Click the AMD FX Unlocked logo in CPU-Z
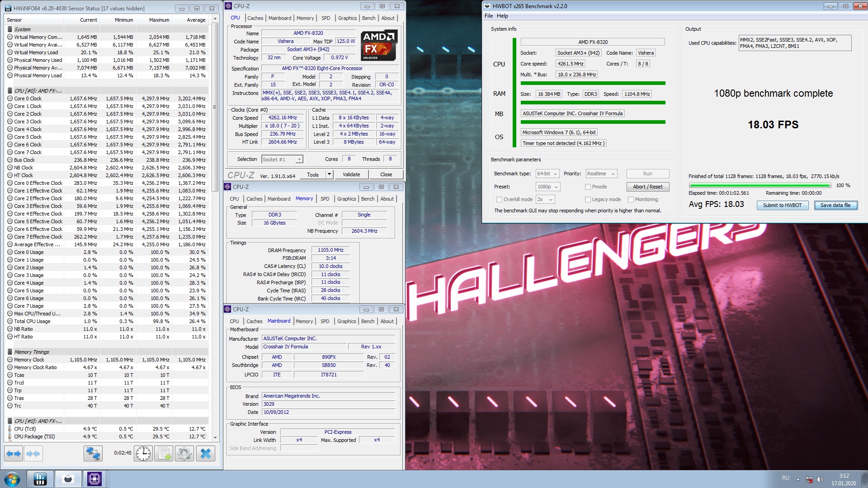The height and width of the screenshot is (488, 868). (x=379, y=46)
